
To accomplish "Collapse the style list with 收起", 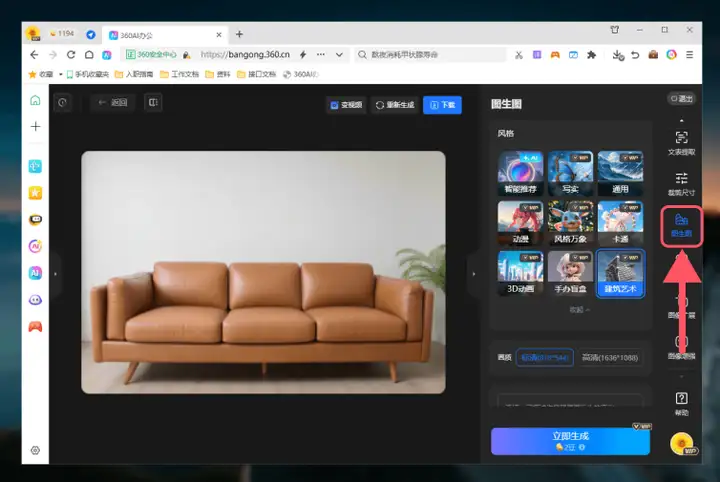I will tap(579, 310).
